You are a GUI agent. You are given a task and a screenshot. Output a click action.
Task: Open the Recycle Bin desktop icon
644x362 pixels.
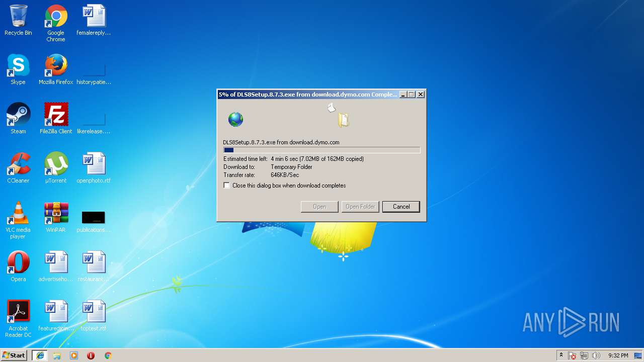(x=18, y=20)
